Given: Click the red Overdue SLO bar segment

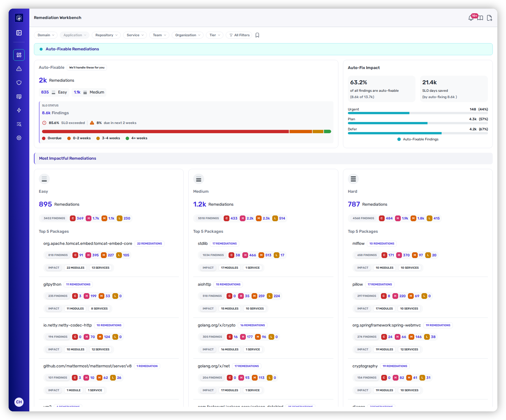Looking at the screenshot, I should coord(165,131).
